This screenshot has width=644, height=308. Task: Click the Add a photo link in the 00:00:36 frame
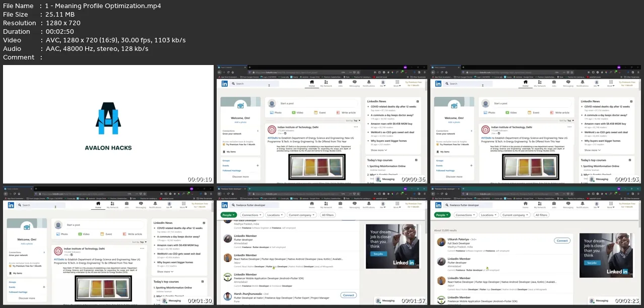tap(240, 122)
